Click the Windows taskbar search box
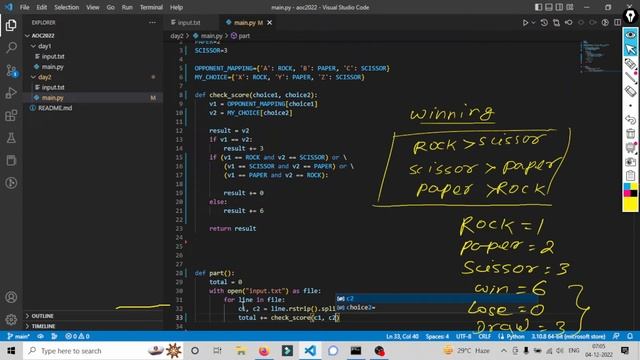Screen dimensions: 640x360 (x=104, y=351)
